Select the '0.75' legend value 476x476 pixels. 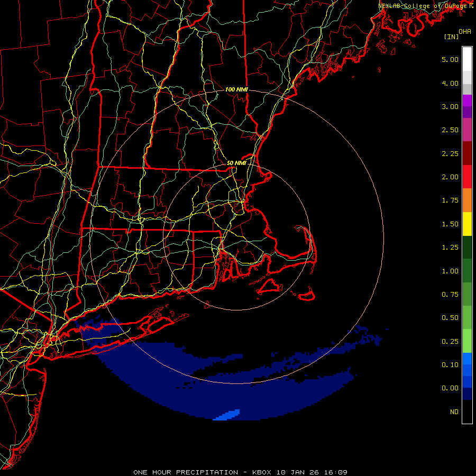click(450, 295)
